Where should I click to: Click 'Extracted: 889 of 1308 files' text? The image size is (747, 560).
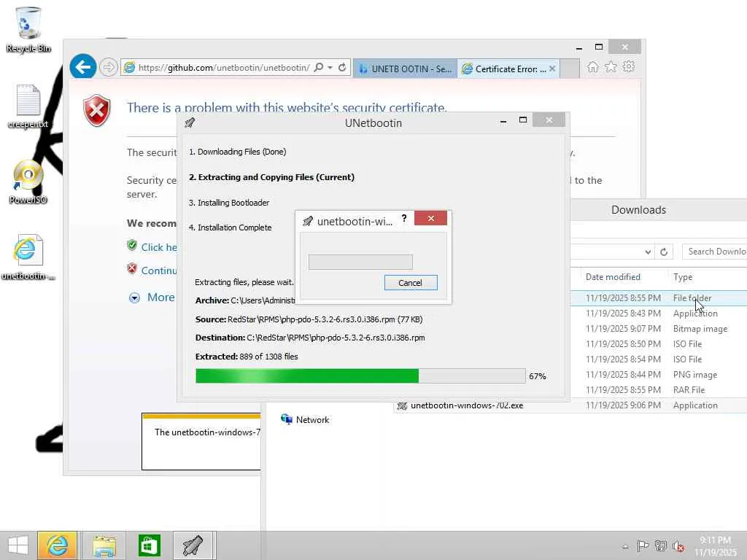coord(247,357)
